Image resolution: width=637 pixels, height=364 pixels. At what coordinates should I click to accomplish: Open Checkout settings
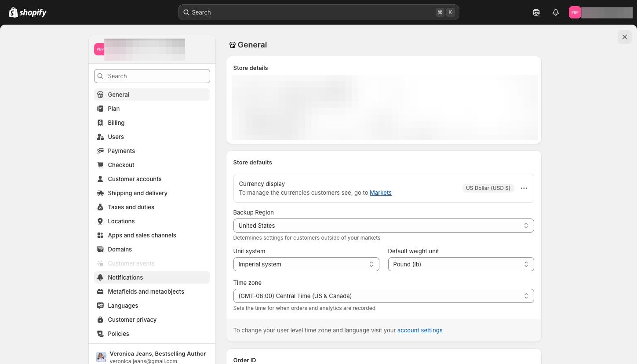click(152, 165)
